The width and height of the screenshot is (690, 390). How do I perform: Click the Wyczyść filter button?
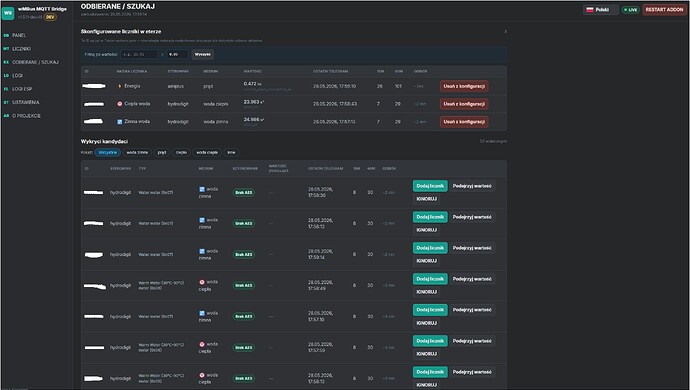(203, 55)
